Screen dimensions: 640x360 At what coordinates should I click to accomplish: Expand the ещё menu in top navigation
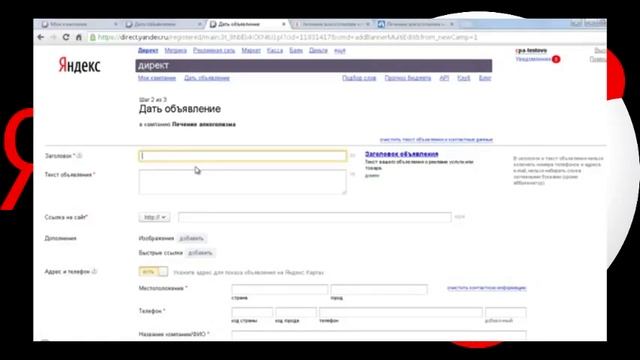(x=340, y=51)
